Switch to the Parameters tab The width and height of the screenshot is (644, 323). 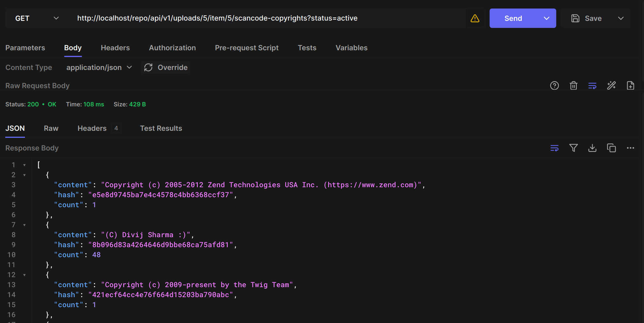(25, 48)
